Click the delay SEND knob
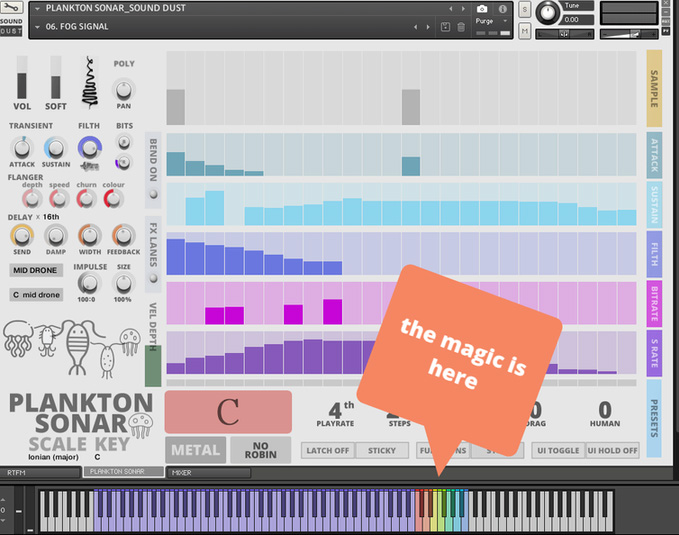 [x=22, y=236]
